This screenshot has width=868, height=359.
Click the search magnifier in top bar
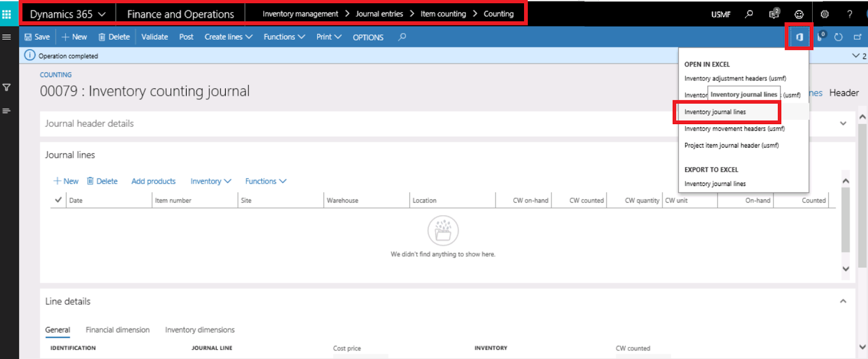749,14
